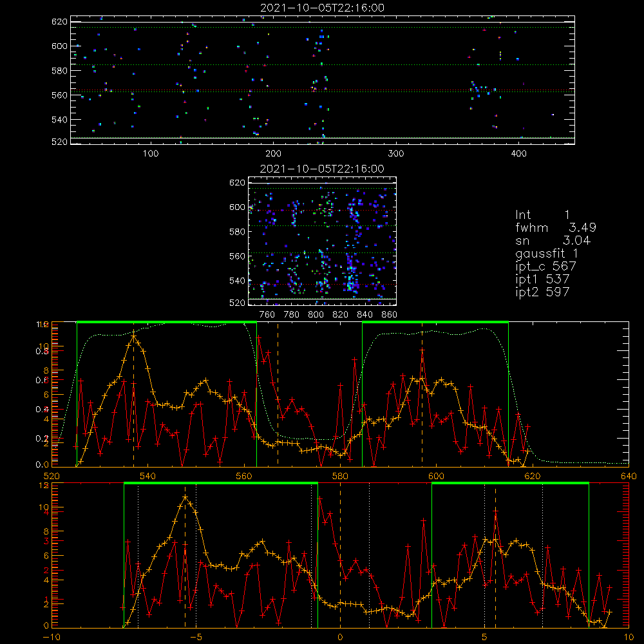Select the 'ipt_c 567' readout line
The image size is (644, 644).
pyautogui.click(x=546, y=266)
